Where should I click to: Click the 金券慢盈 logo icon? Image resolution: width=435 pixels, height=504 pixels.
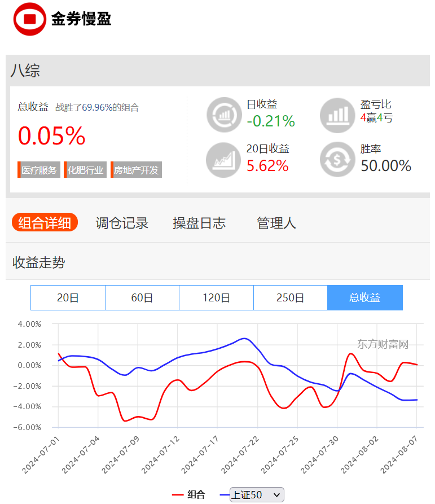coord(28,19)
